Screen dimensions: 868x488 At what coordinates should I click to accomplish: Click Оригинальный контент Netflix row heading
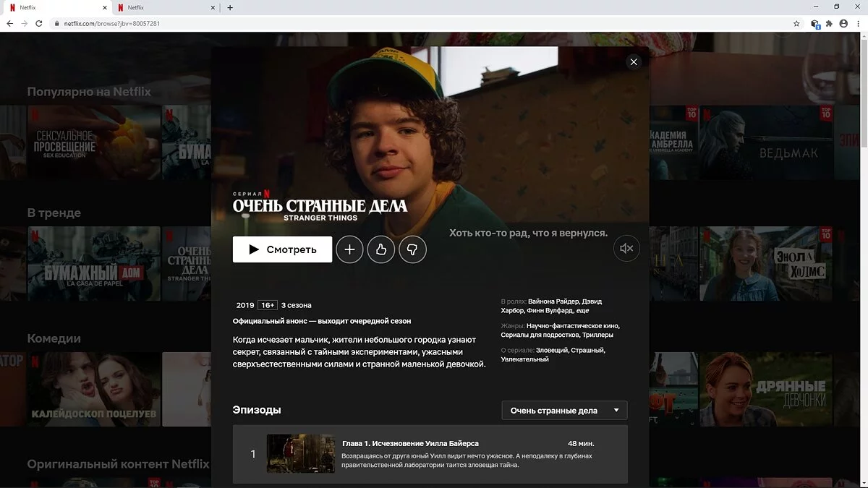118,464
